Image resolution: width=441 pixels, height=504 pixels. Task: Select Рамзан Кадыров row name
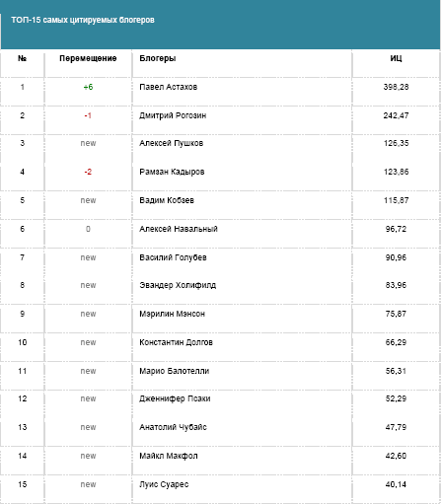[x=172, y=172]
